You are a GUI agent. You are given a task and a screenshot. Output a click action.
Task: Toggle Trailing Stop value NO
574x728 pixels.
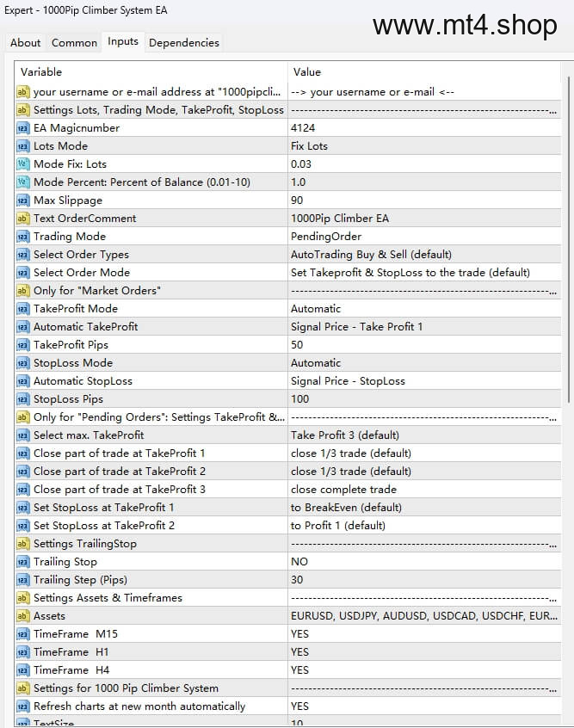(x=424, y=562)
